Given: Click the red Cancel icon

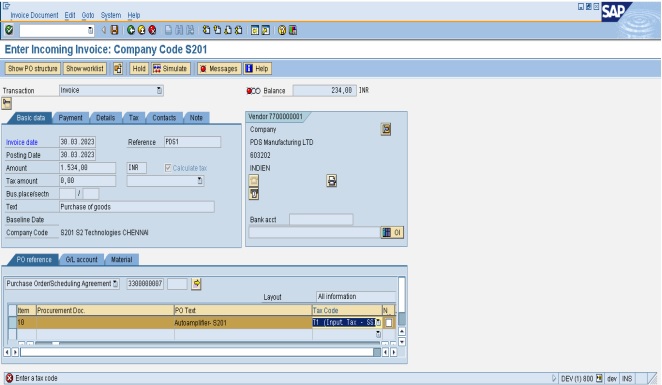Looking at the screenshot, I should point(152,30).
